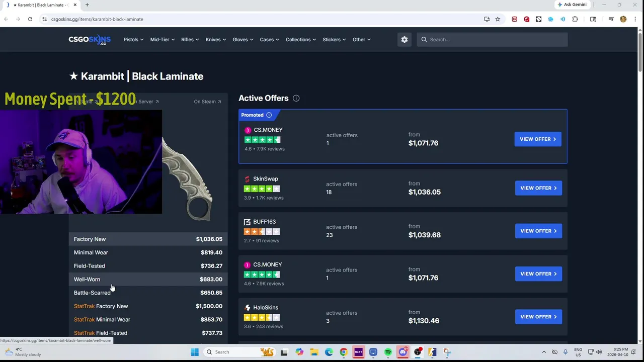This screenshot has height=362, width=644.
Task: Click the browser address bar URL
Action: 97,19
